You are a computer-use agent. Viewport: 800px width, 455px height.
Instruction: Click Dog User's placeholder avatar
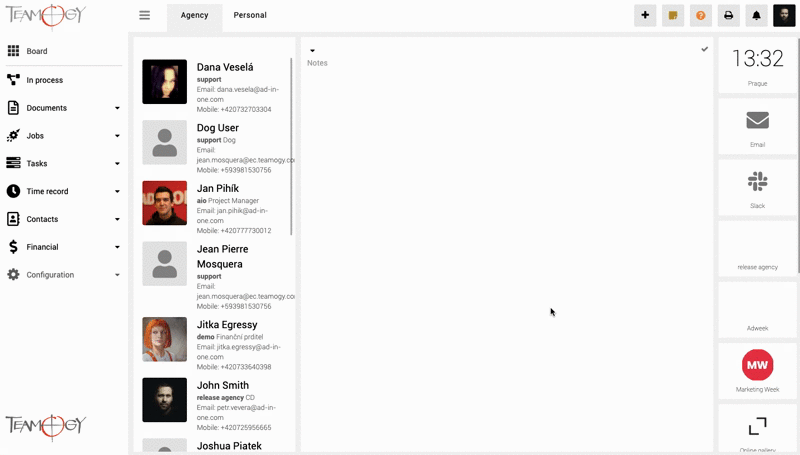click(164, 142)
